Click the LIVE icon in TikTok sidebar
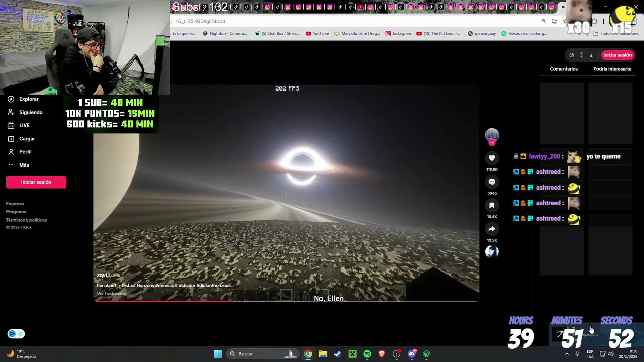 (11, 125)
